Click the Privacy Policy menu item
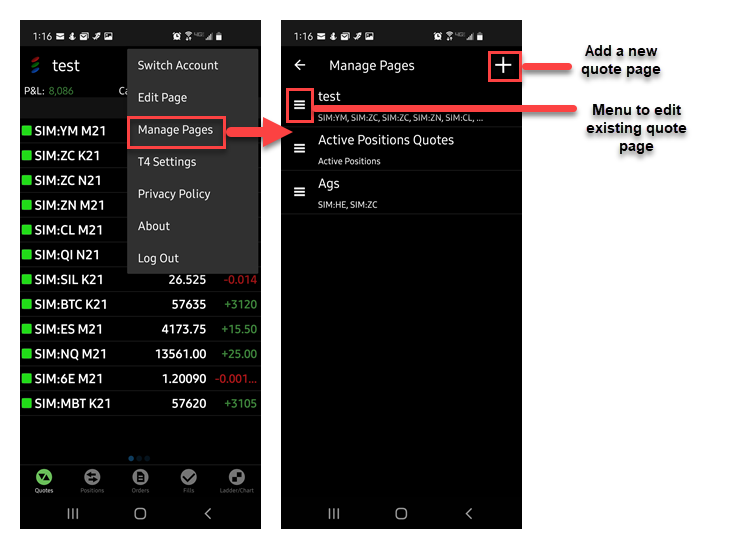The width and height of the screenshot is (748, 549). pyautogui.click(x=174, y=194)
